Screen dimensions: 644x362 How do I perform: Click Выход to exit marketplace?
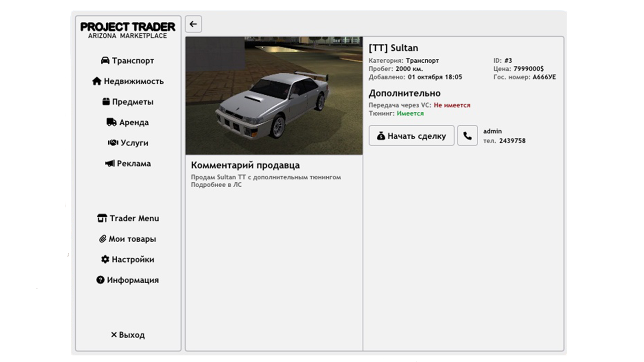[128, 335]
